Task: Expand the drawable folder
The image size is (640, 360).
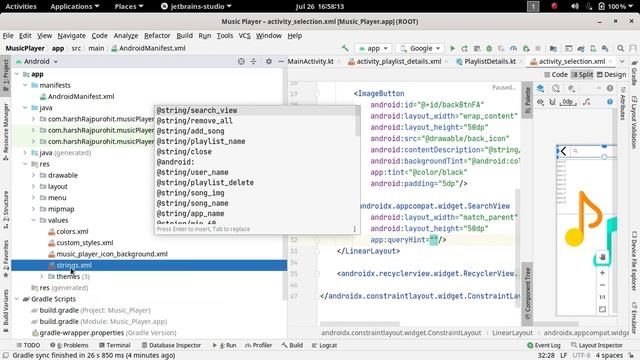Action: tap(33, 176)
